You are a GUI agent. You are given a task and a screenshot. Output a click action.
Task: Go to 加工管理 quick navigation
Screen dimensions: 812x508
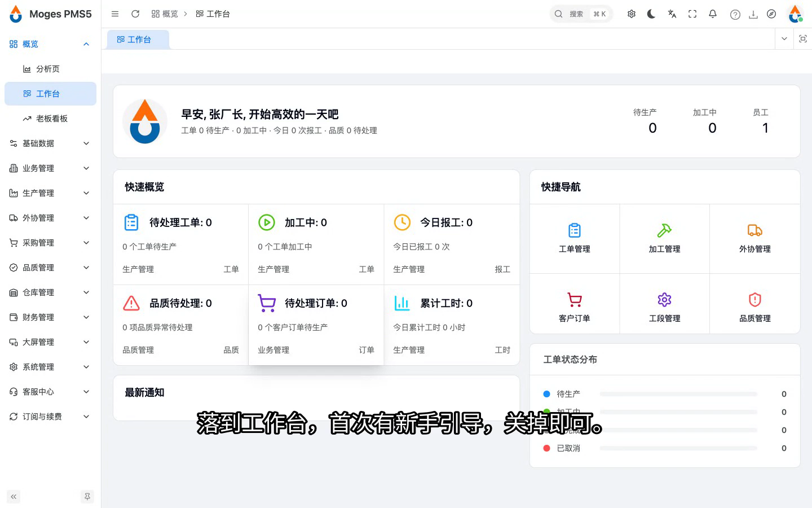[x=665, y=239]
